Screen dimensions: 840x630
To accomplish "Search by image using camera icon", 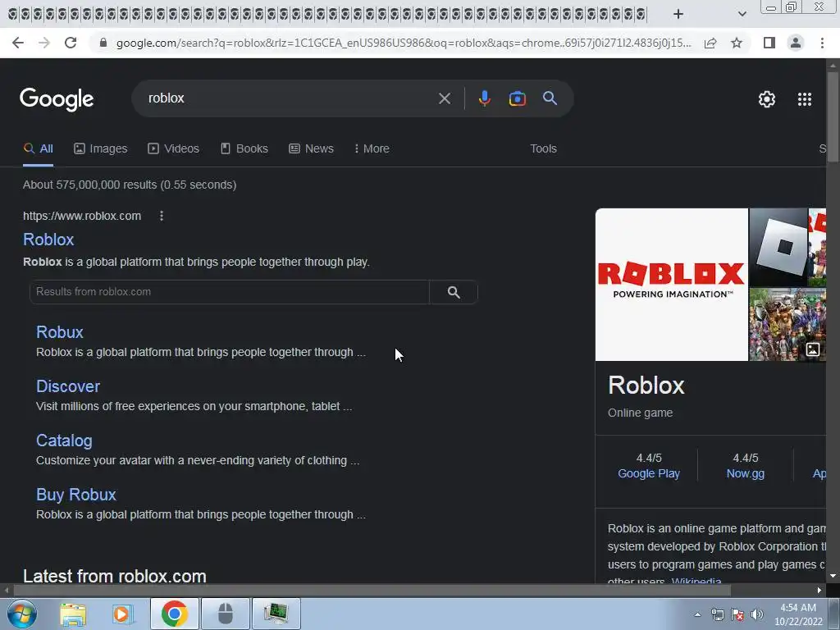I will (517, 98).
